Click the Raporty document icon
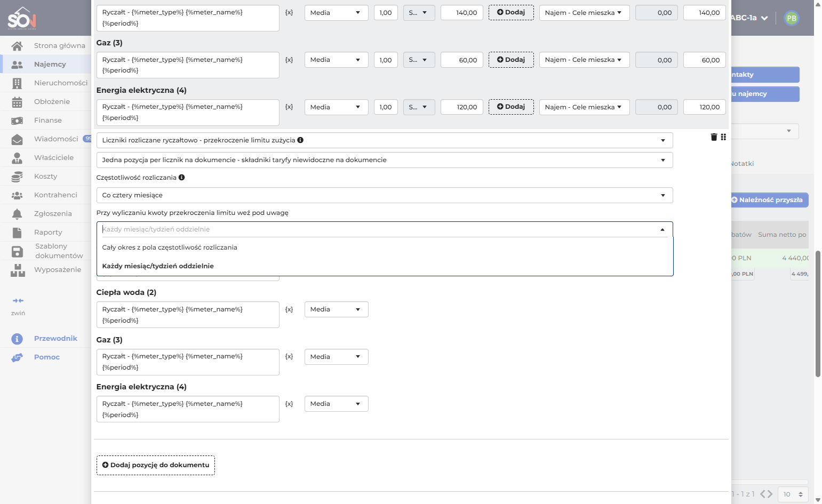The width and height of the screenshot is (822, 504). (x=17, y=233)
